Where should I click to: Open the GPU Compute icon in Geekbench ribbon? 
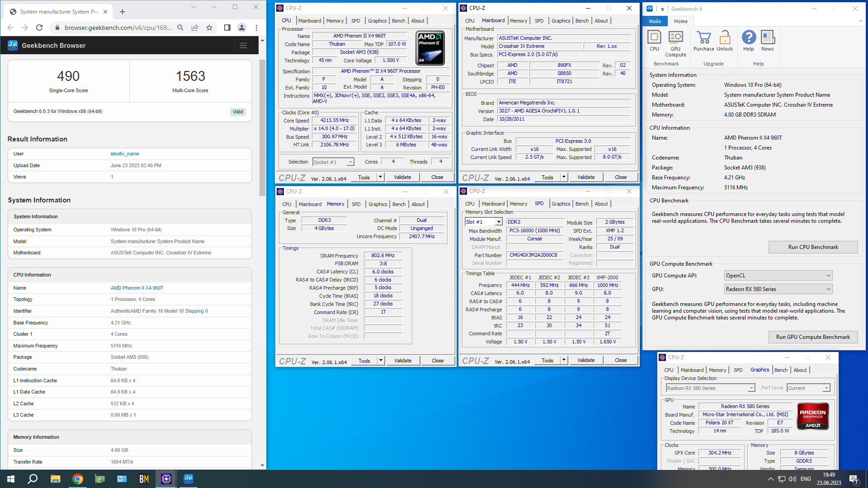675,43
